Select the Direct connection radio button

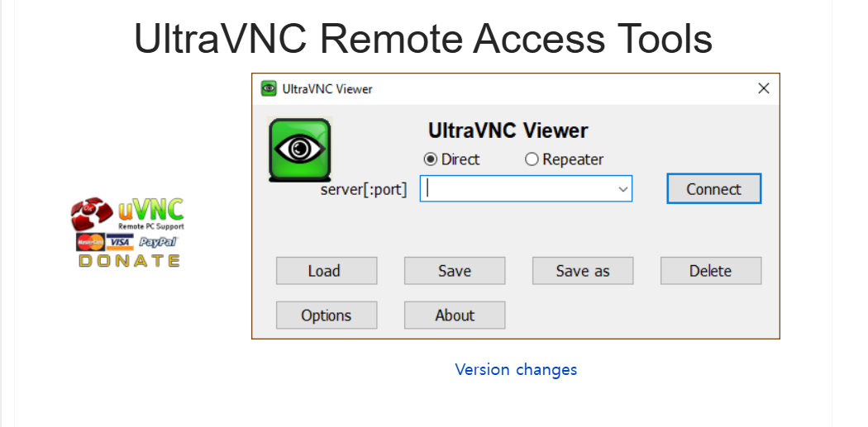tap(431, 159)
